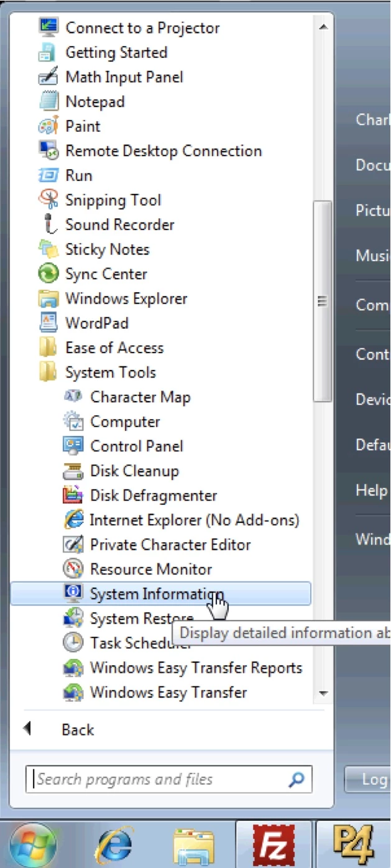Launch Paint from its palette icon
Viewport: 391px width, 868px height.
tap(48, 126)
